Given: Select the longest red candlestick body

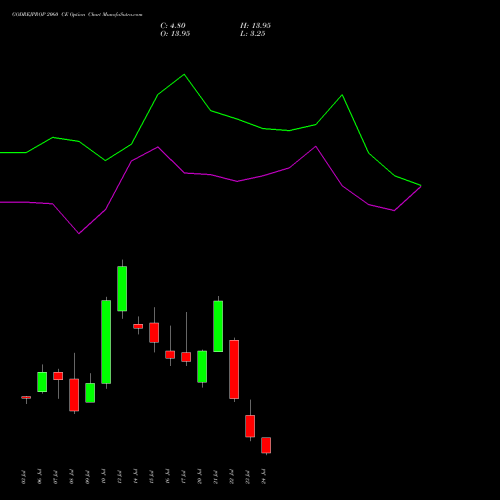Looking at the screenshot, I should tap(234, 369).
